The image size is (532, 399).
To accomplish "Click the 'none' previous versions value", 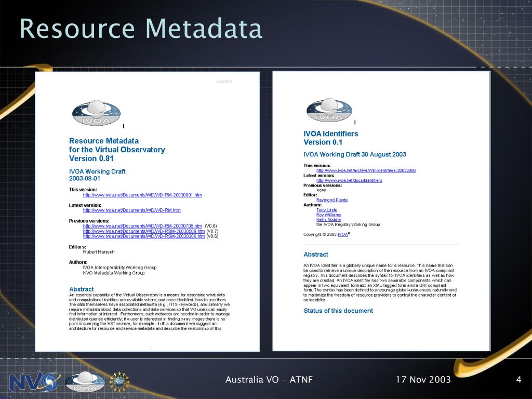I will (321, 190).
